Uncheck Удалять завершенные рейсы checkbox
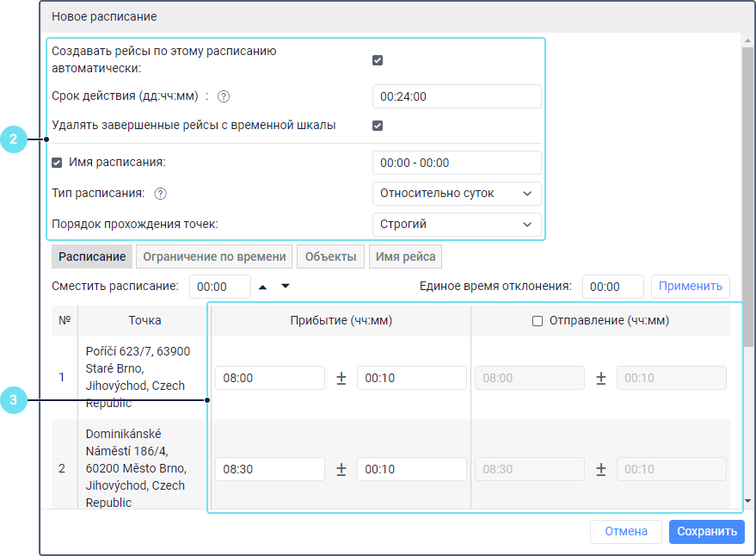 (377, 126)
